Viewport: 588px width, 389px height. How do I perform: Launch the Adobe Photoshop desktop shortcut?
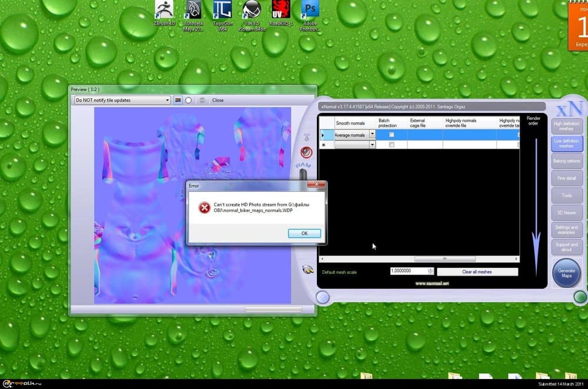310,11
